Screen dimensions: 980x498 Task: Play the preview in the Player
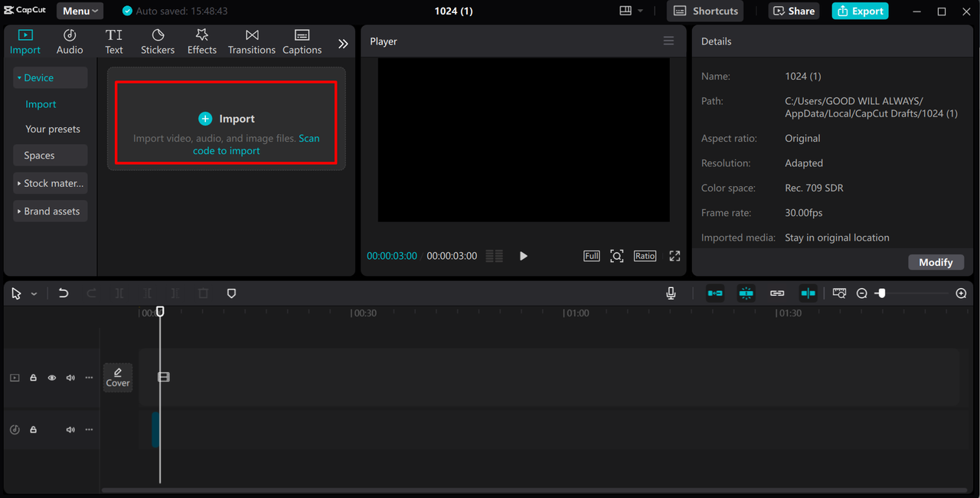[x=524, y=256]
